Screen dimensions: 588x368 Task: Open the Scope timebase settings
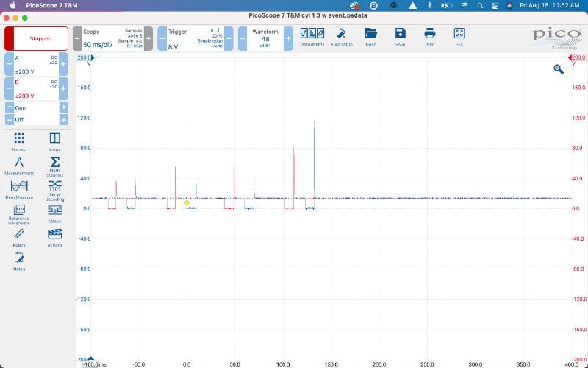pos(112,38)
